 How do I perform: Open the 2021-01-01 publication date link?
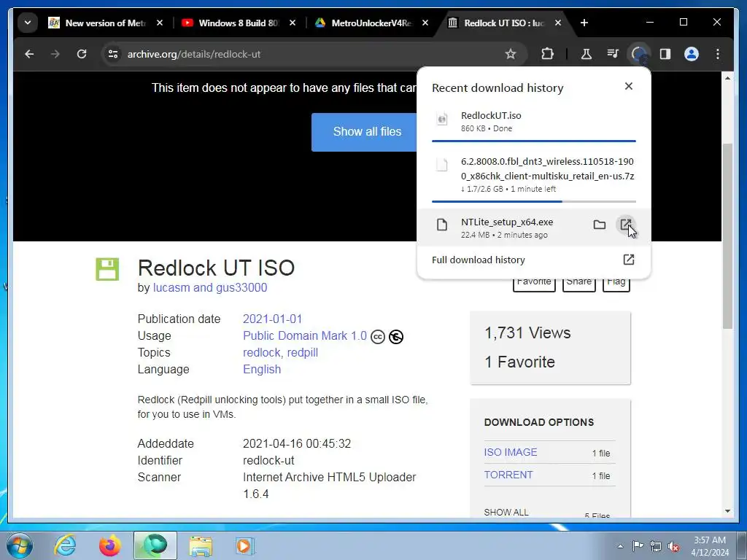click(x=273, y=319)
